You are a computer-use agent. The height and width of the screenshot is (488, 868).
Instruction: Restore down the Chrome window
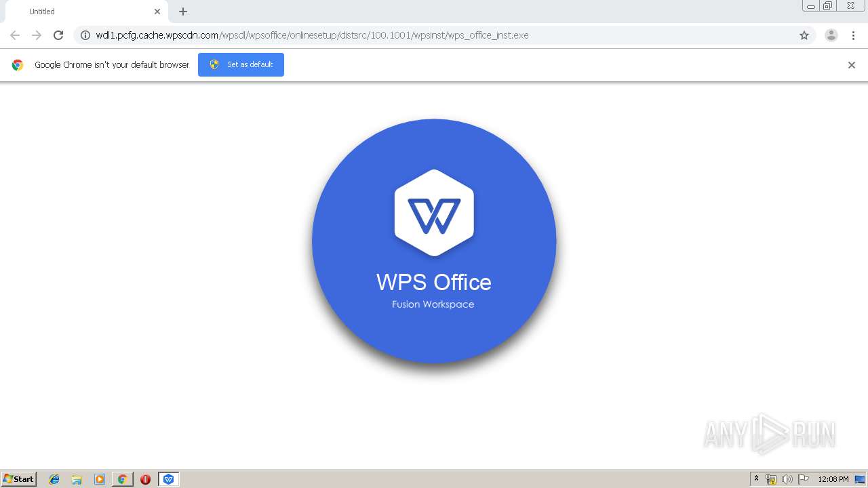828,6
